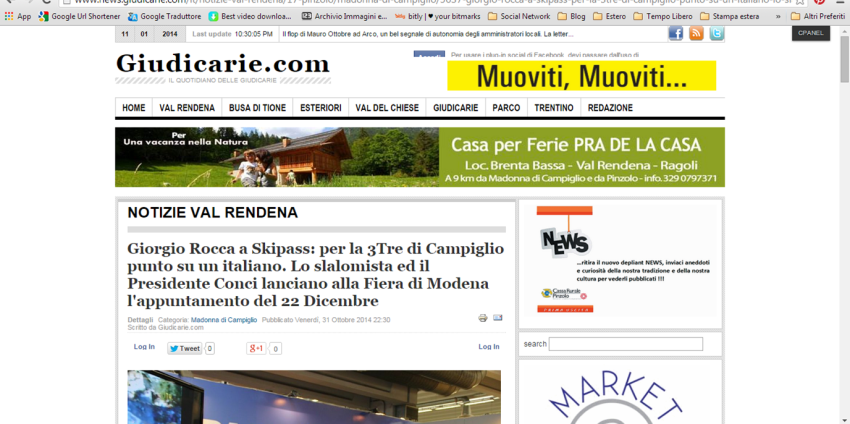The height and width of the screenshot is (424, 850).
Task: Click the Dettagli label under headline
Action: [140, 320]
